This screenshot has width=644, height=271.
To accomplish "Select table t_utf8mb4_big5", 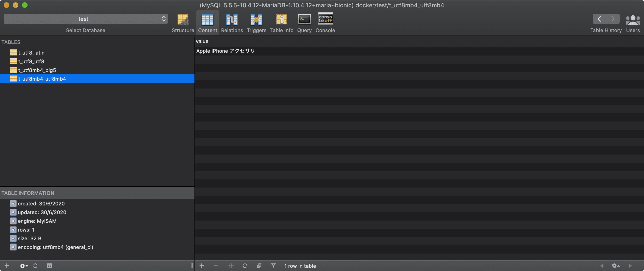I will coord(97,70).
